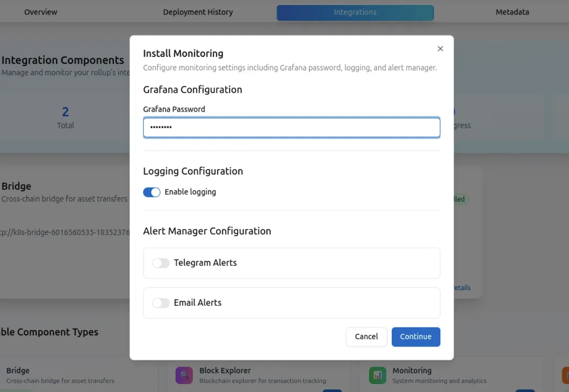
Task: Select the Monitoring component title
Action: [412, 370]
